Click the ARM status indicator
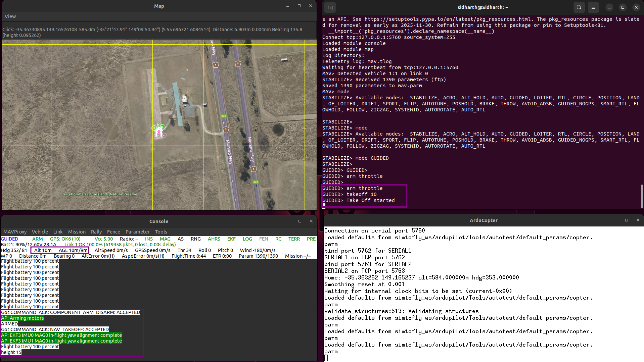The width and height of the screenshot is (644, 362). [38, 239]
